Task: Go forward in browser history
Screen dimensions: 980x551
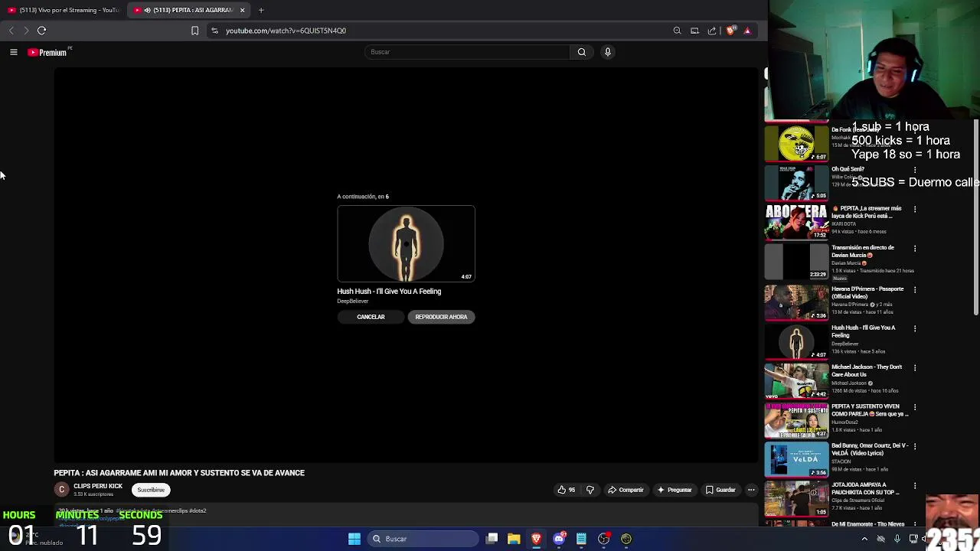Action: [x=26, y=31]
